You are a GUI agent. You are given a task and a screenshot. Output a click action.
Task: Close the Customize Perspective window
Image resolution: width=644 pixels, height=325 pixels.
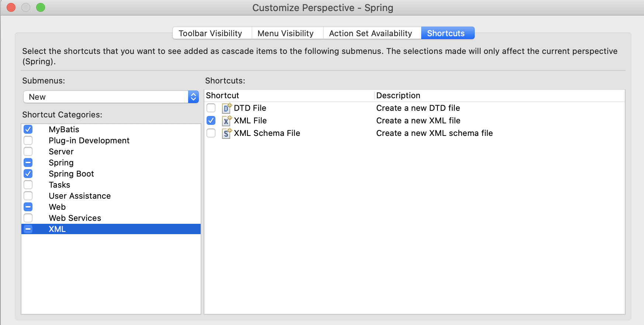tap(11, 7)
